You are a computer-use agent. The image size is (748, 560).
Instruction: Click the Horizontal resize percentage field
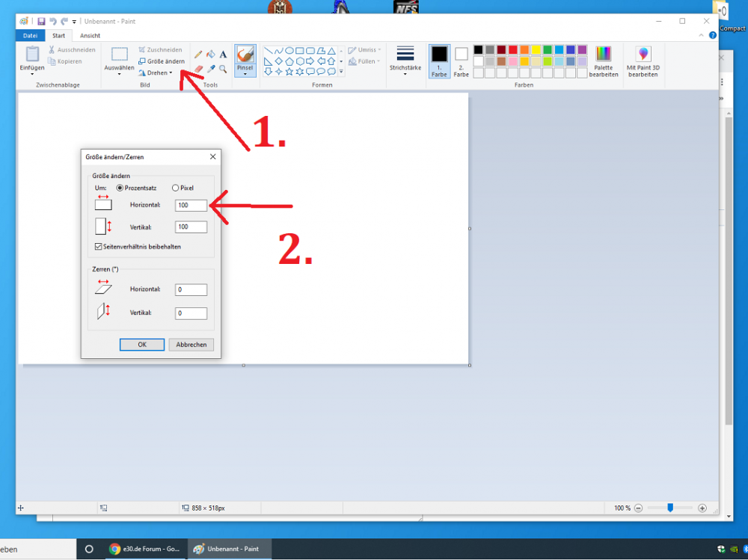click(x=191, y=205)
